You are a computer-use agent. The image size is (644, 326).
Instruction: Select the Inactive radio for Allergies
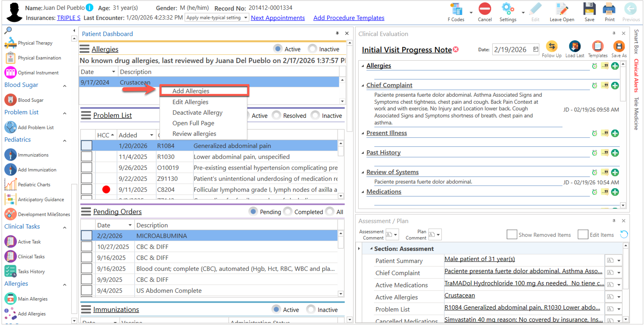coord(313,49)
